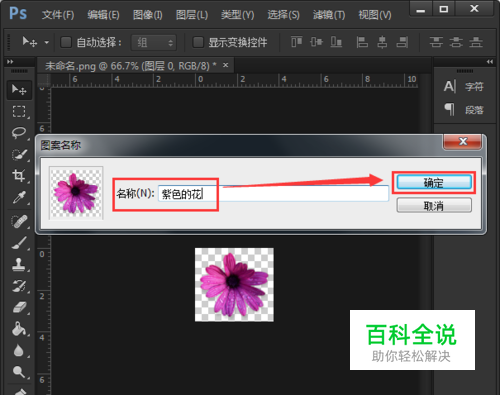
Task: Open the 编辑(E) menu
Action: coord(103,15)
